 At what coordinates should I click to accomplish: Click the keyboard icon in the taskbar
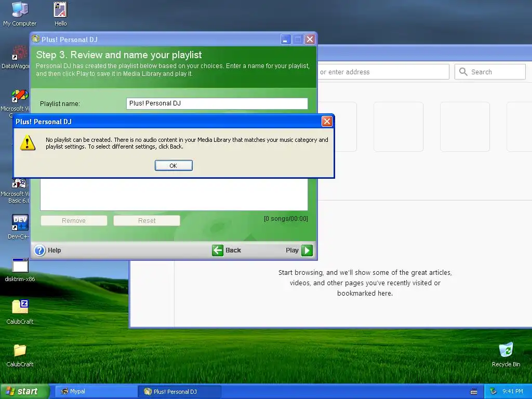(474, 392)
